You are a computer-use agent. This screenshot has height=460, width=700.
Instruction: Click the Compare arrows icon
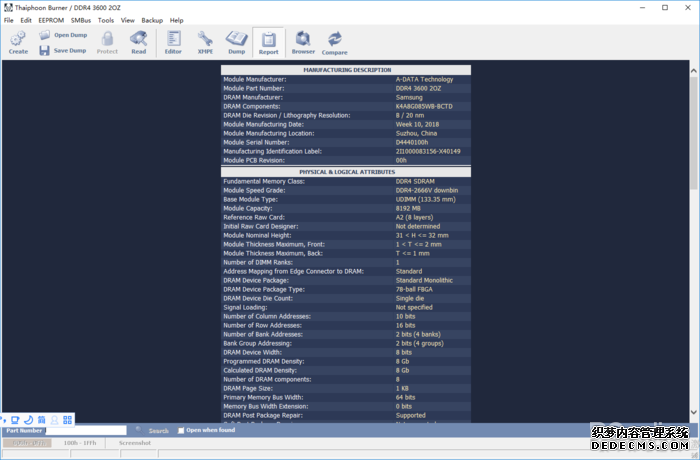(334, 39)
